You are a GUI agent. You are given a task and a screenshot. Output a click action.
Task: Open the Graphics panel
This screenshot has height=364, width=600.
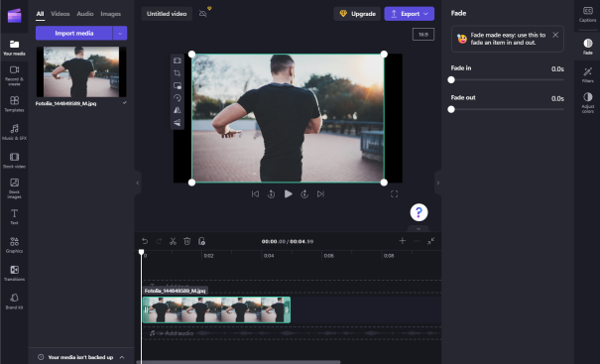pos(14,245)
